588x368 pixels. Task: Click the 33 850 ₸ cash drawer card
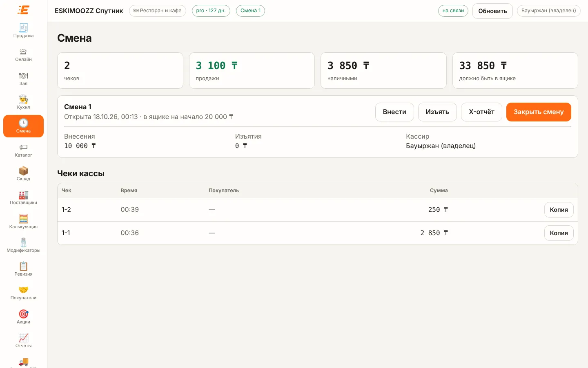pyautogui.click(x=515, y=70)
